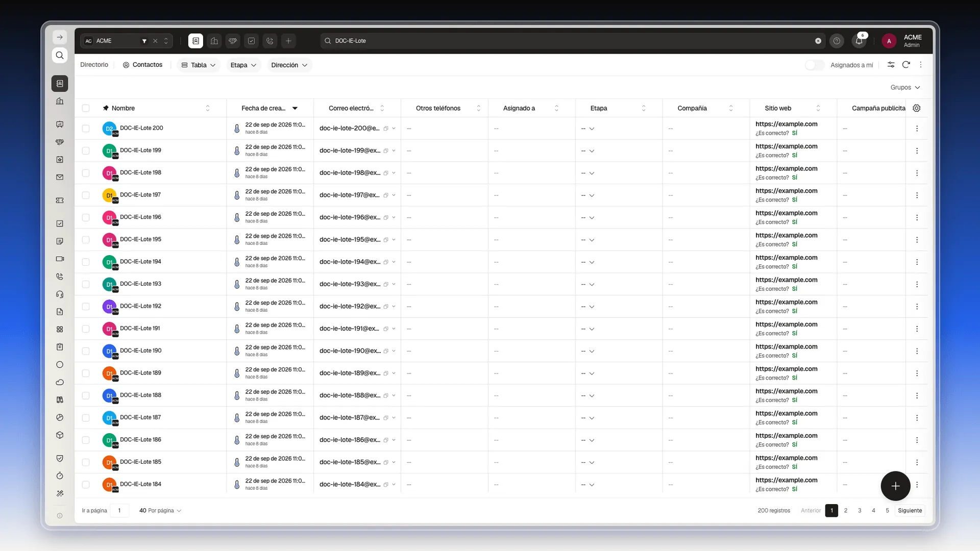The width and height of the screenshot is (980, 551).
Task: Open the phone calls icon in the sidebar
Action: (x=60, y=277)
